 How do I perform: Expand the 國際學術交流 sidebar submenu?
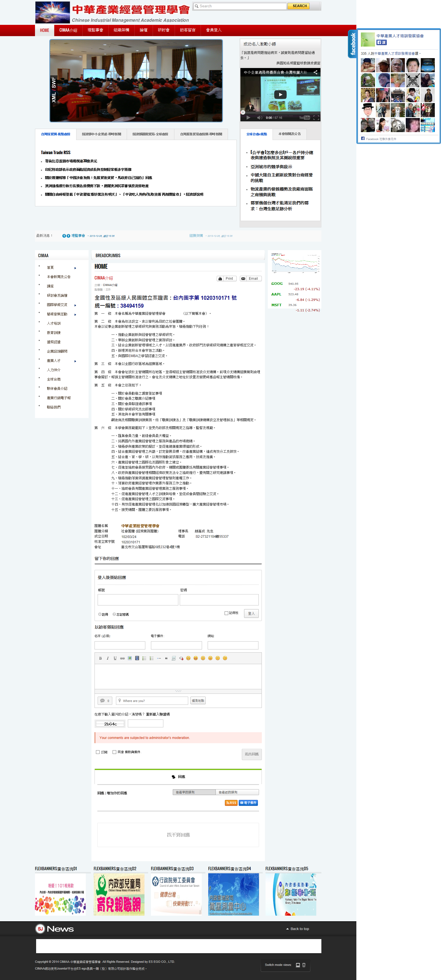pyautogui.click(x=75, y=305)
